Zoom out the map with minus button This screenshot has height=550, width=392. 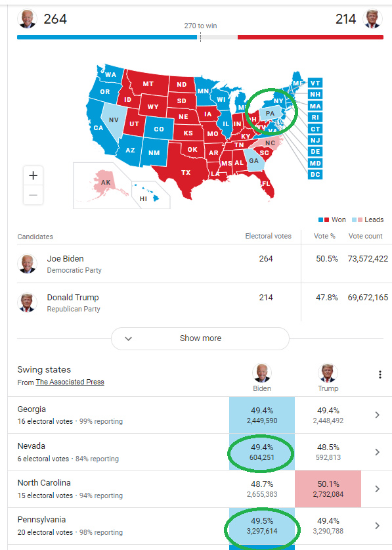point(33,195)
